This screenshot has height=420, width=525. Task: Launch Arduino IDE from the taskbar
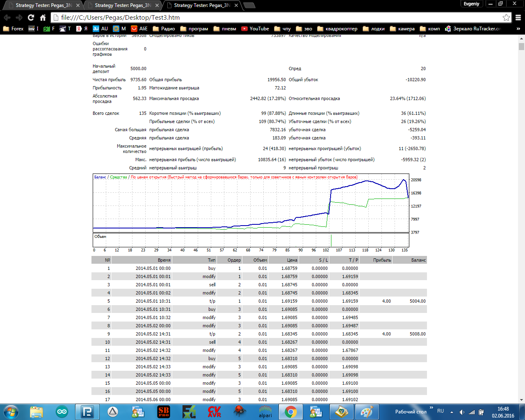click(62, 412)
